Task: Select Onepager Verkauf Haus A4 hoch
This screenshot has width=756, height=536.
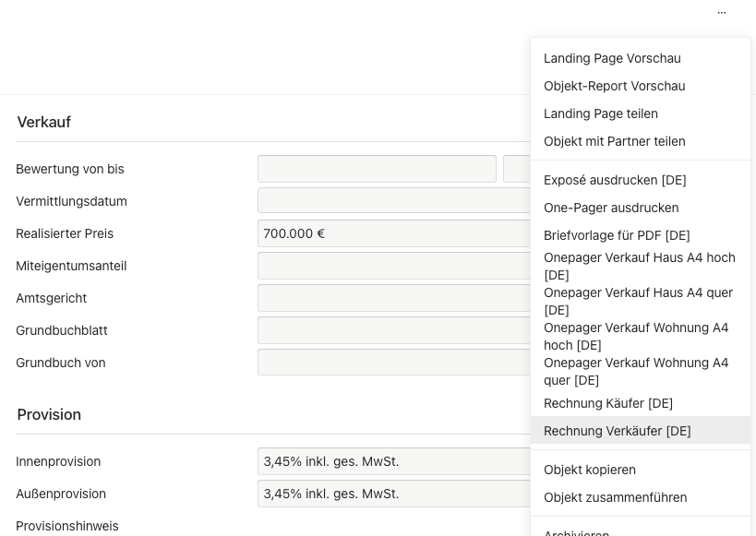Action: (x=639, y=267)
